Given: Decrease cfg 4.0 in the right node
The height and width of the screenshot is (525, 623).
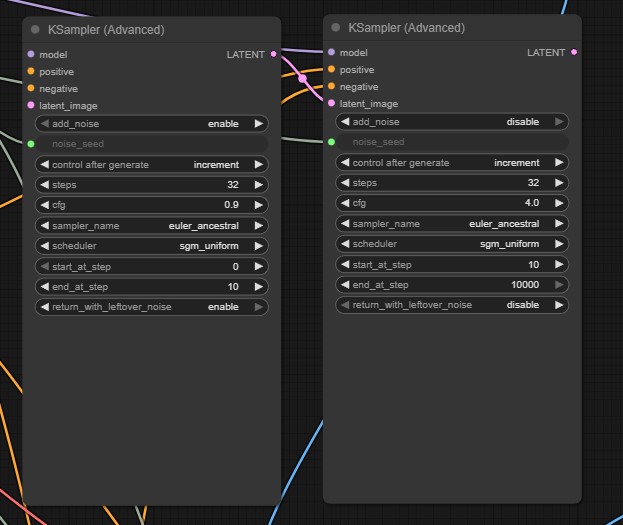Looking at the screenshot, I should tap(345, 203).
